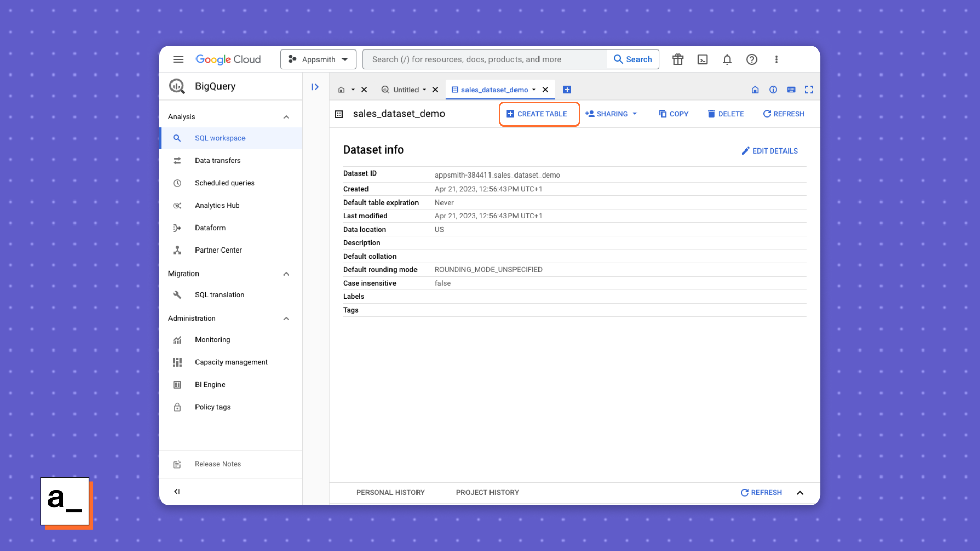Collapse the Analysis section
980x551 pixels.
[x=286, y=117]
